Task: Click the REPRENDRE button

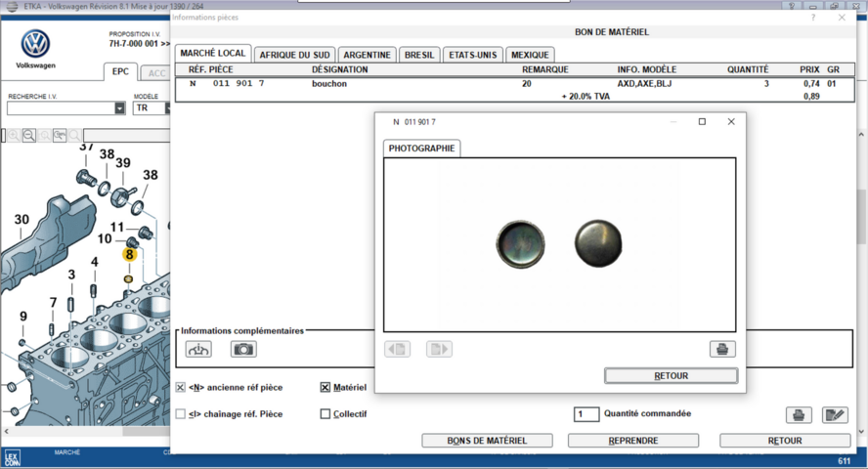Action: click(633, 441)
